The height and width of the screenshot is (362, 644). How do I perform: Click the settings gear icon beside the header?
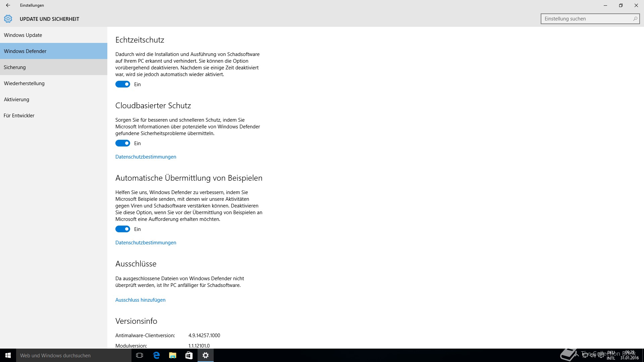pos(8,19)
